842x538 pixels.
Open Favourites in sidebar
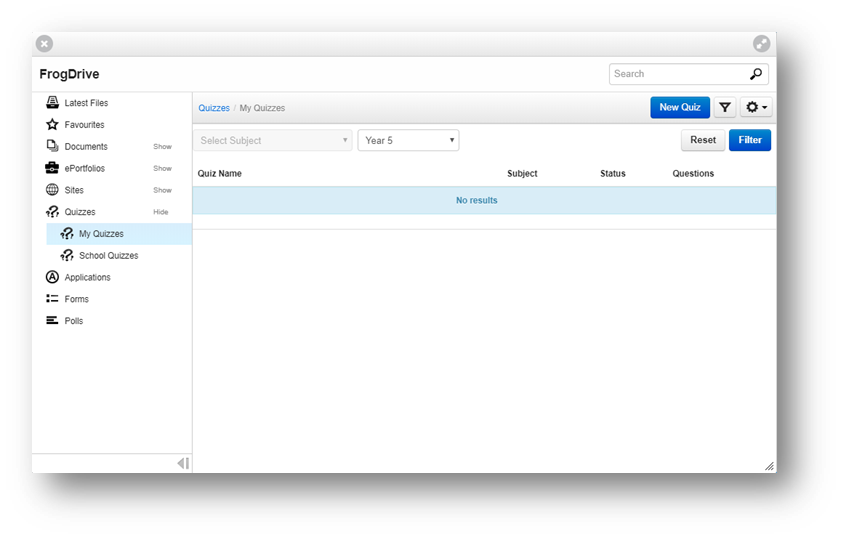click(84, 125)
